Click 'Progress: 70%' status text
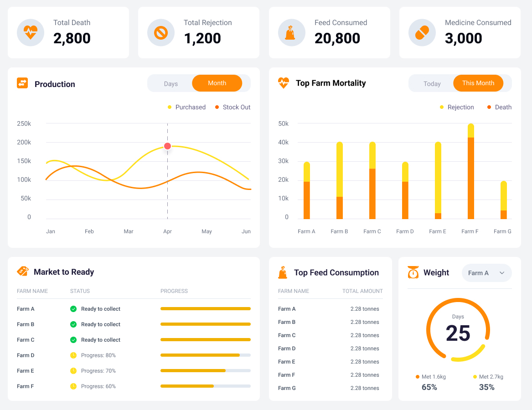This screenshot has width=532, height=410. pyautogui.click(x=98, y=371)
